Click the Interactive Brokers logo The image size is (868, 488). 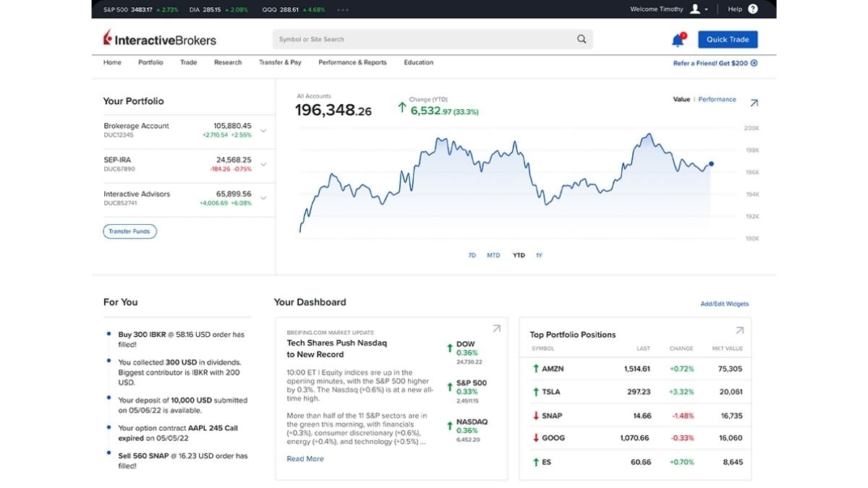click(x=161, y=39)
